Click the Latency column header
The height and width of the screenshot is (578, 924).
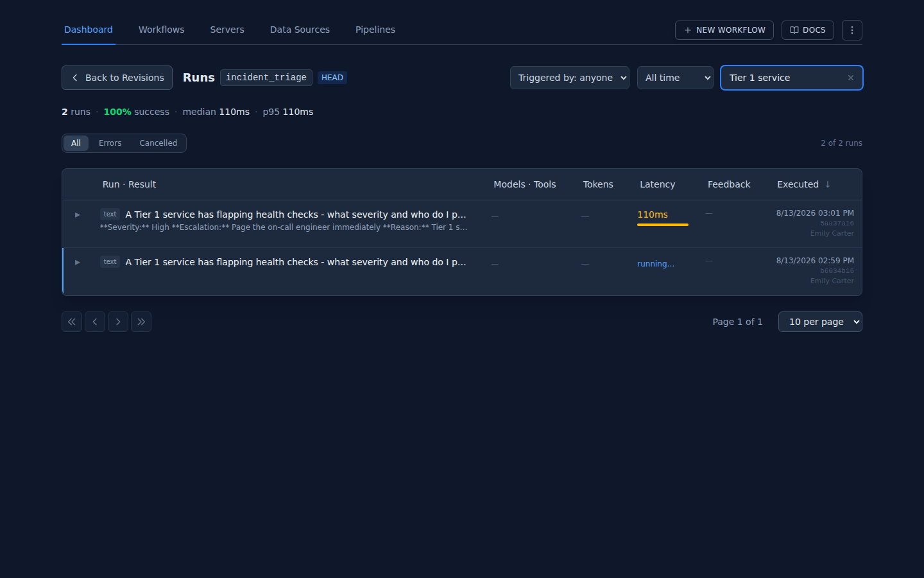pos(657,184)
